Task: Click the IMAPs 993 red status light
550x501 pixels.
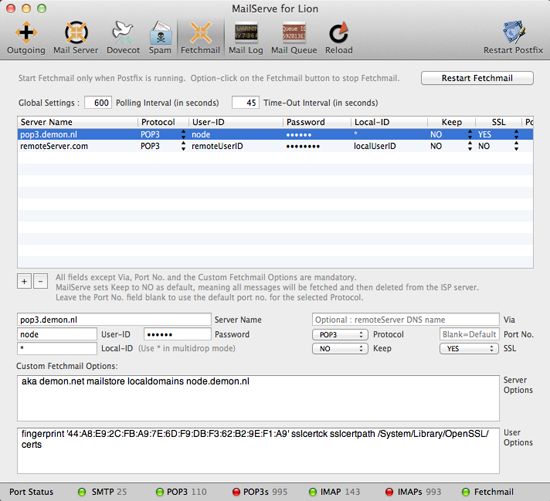Action: click(389, 492)
